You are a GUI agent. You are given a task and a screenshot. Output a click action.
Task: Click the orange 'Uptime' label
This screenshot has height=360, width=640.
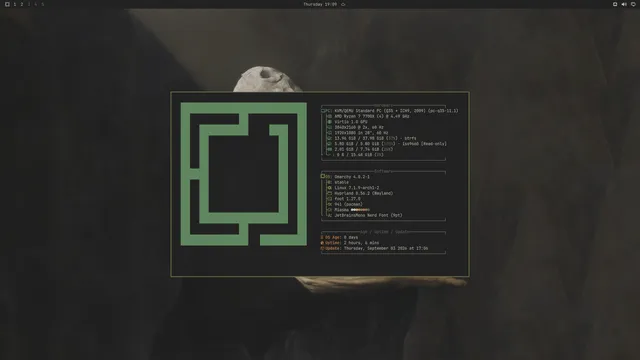333,243
